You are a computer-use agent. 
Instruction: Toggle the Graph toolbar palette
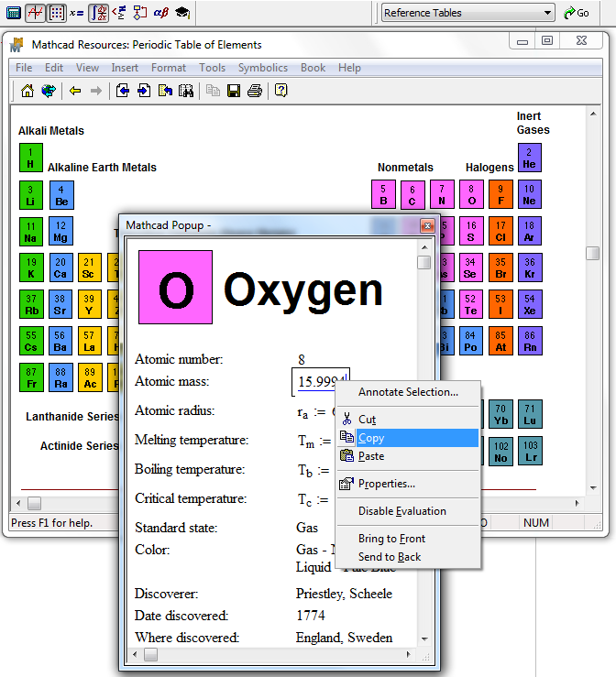[35, 13]
